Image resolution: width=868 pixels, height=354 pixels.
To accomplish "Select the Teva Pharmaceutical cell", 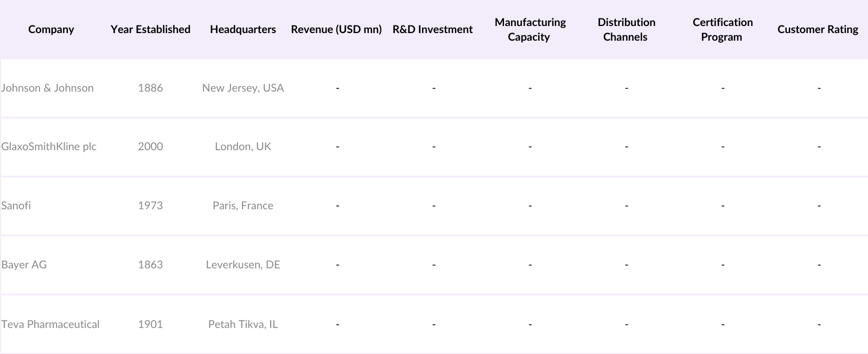I will pos(50,324).
